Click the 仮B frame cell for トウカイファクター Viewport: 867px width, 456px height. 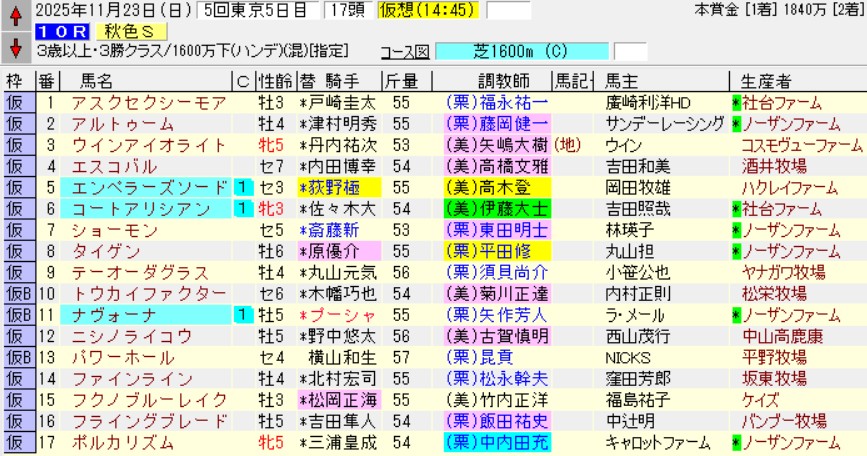point(16,293)
